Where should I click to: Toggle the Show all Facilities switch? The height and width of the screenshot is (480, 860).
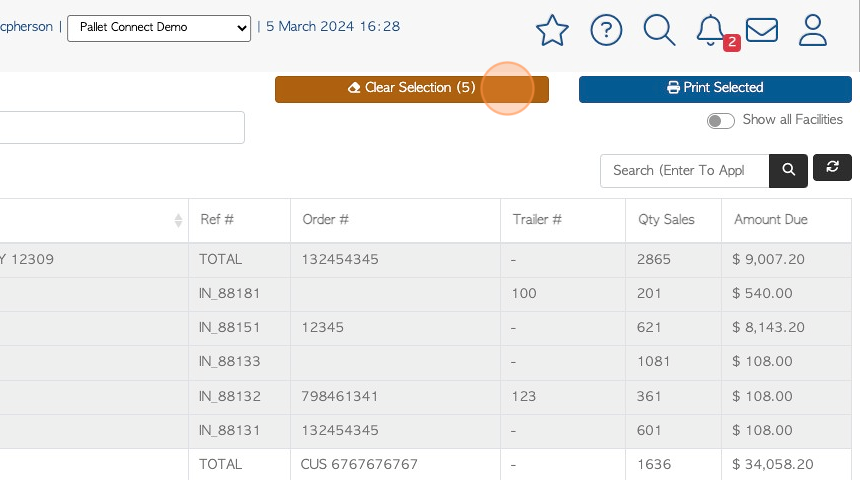pos(720,121)
